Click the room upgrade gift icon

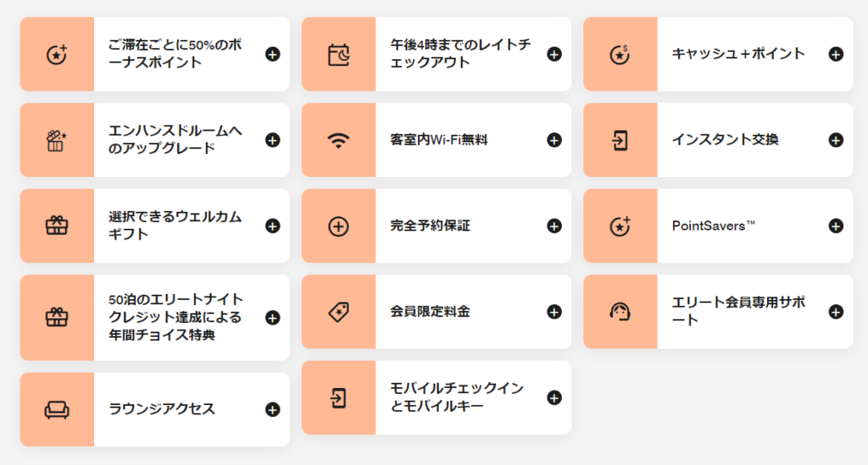click(57, 141)
